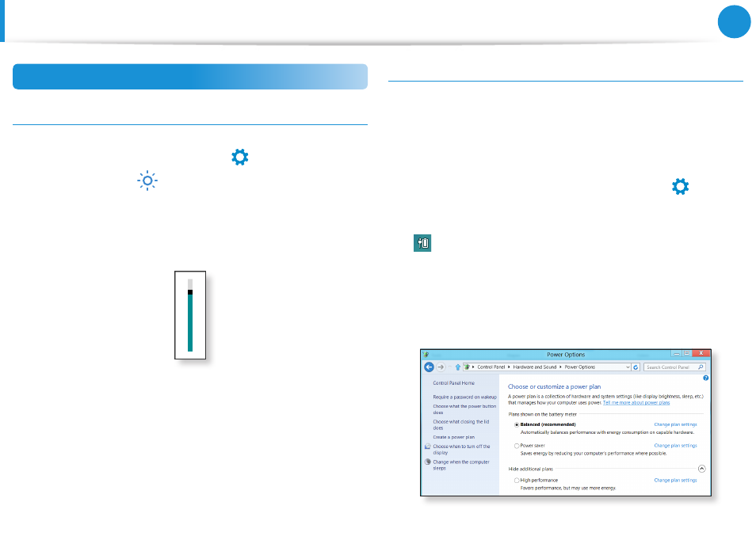The height and width of the screenshot is (536, 756).
Task: Click the battery power plug icon
Action: tap(422, 243)
